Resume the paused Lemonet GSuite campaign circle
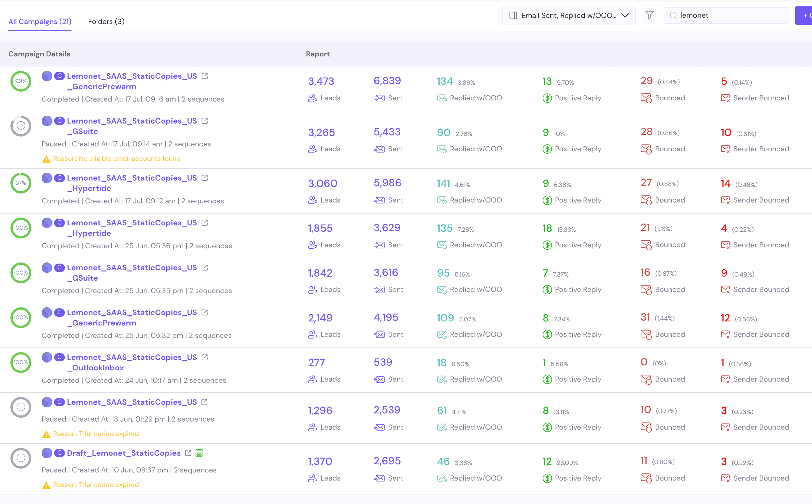812x504 pixels. click(x=21, y=126)
